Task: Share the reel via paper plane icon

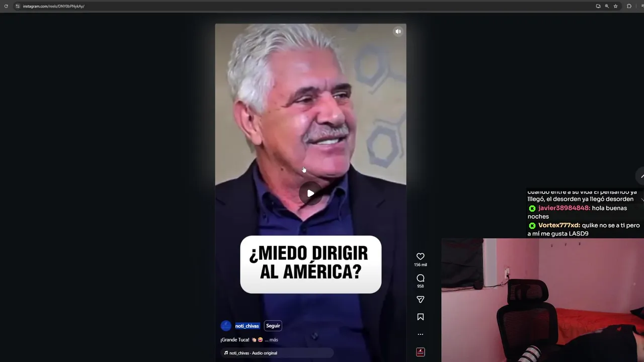Action: point(420,300)
